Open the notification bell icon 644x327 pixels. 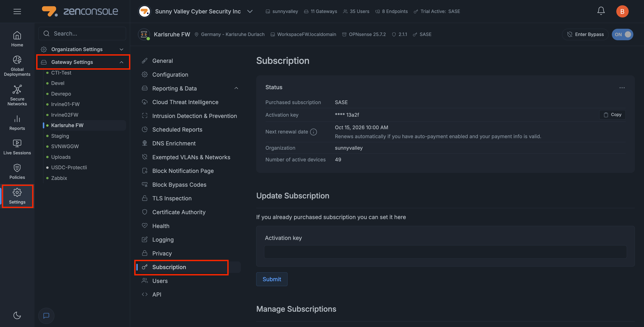[601, 11]
